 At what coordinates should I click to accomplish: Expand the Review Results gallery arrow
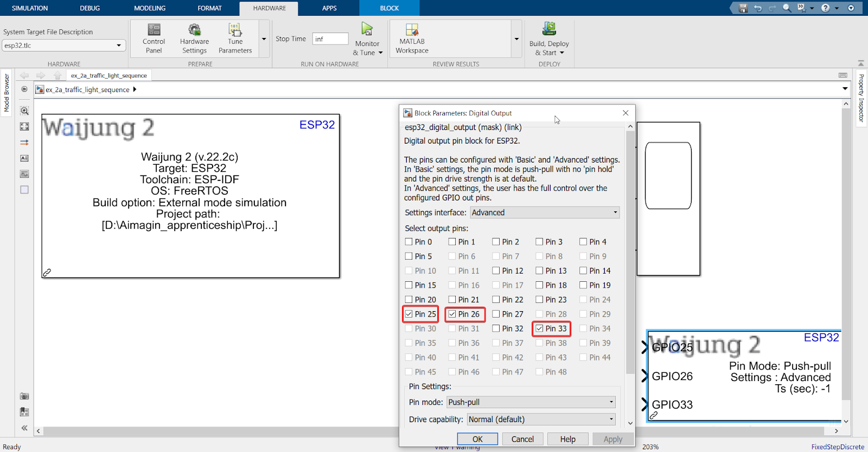coord(516,39)
